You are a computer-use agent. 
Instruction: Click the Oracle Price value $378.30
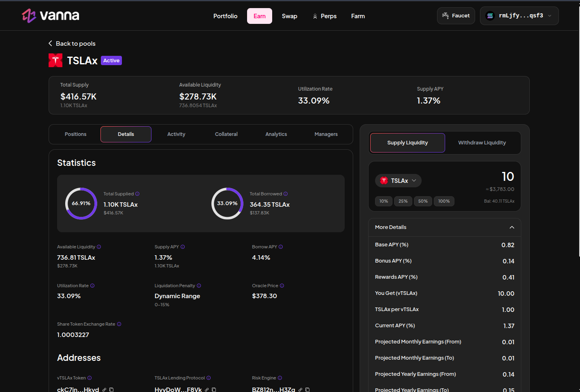(264, 296)
